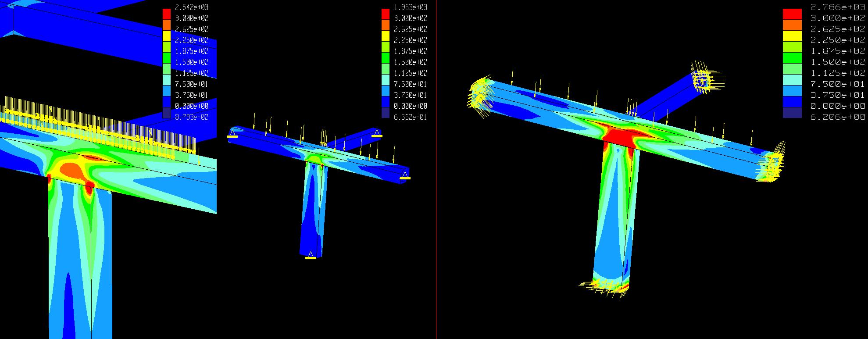The width and height of the screenshot is (868, 339).
Task: Click the red stress hotspot at the large model's joint
Action: (619, 137)
